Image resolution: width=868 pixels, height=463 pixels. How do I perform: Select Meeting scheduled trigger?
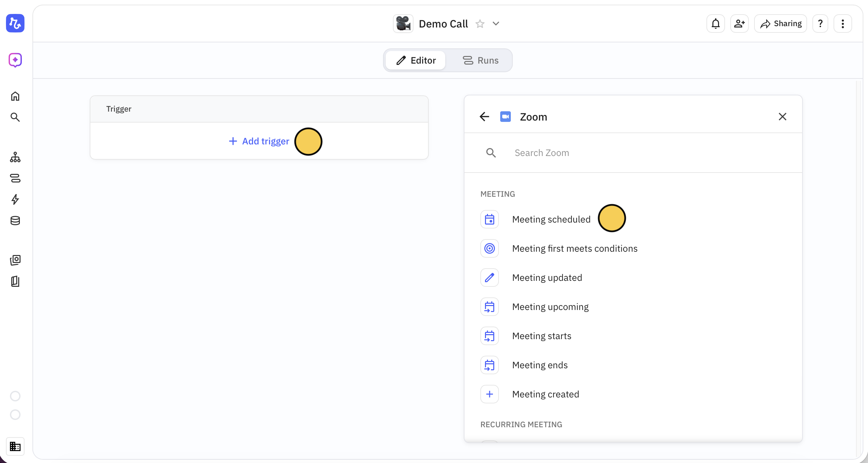(551, 219)
